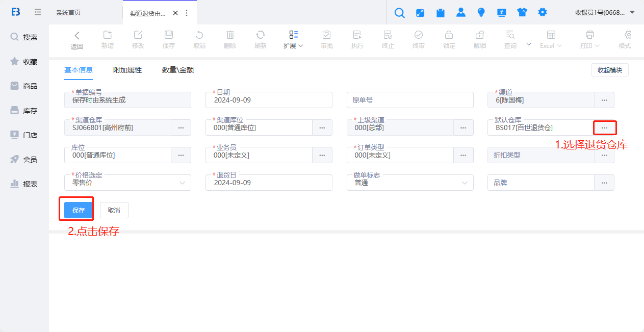Open the 渠道 lookup ellipsis button
644x332 pixels.
pyautogui.click(x=604, y=100)
